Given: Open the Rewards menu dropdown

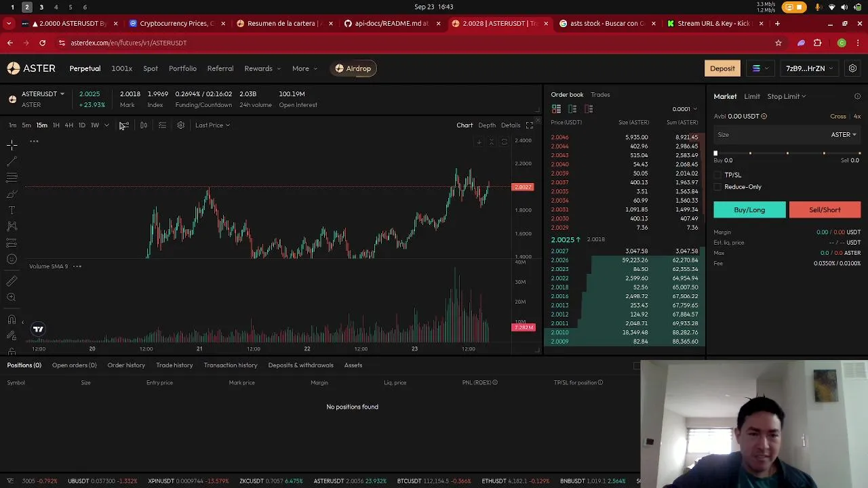Looking at the screenshot, I should [x=262, y=68].
